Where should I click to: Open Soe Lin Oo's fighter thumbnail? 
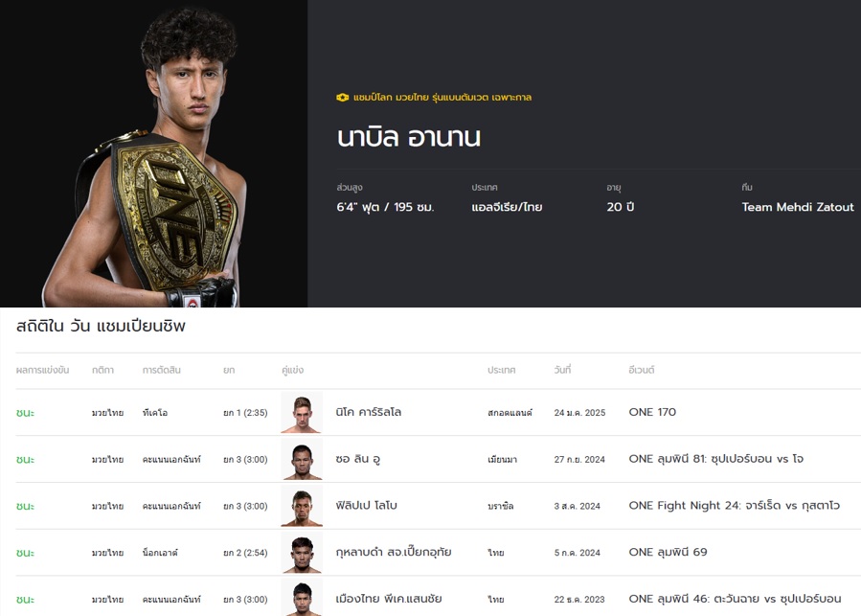(x=302, y=460)
